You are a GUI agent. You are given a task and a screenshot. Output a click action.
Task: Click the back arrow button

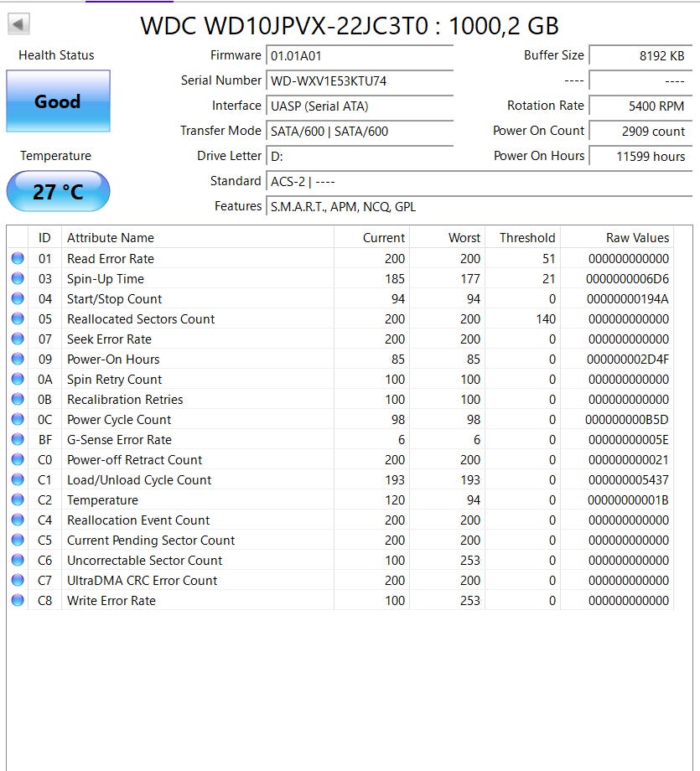[18, 24]
